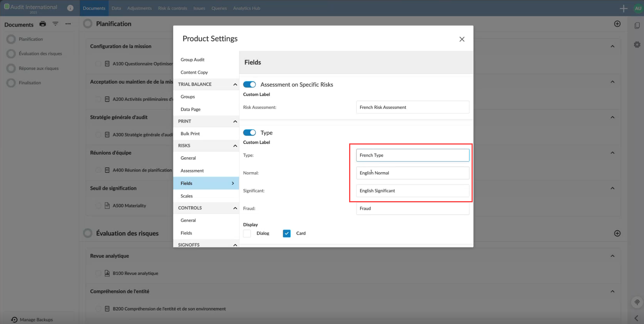Select General under RISKS

point(206,158)
